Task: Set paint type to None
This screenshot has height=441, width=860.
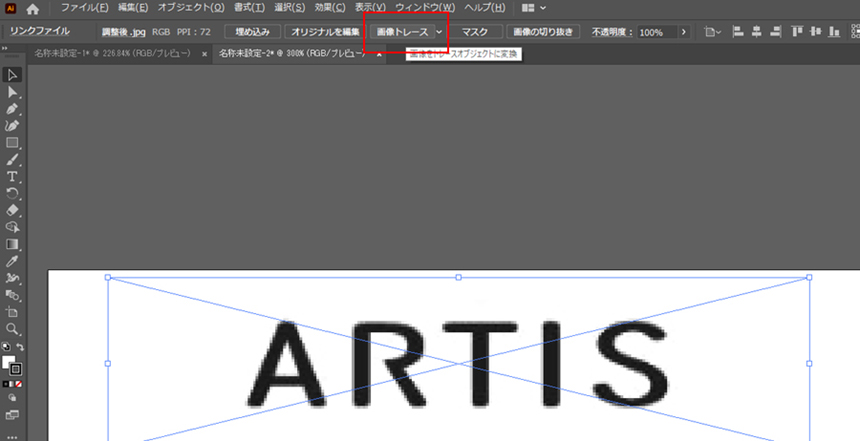Action: click(x=19, y=384)
